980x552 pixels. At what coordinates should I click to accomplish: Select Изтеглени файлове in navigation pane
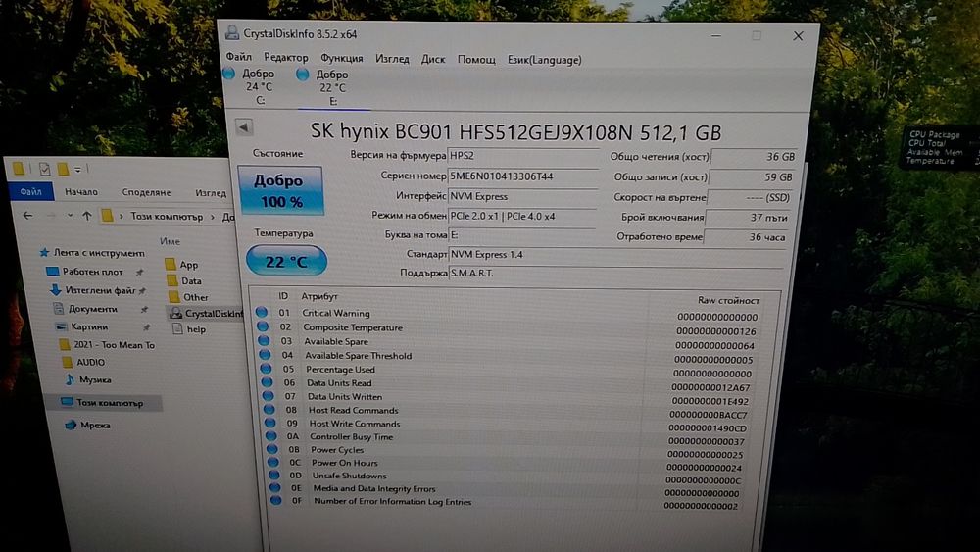(93, 290)
